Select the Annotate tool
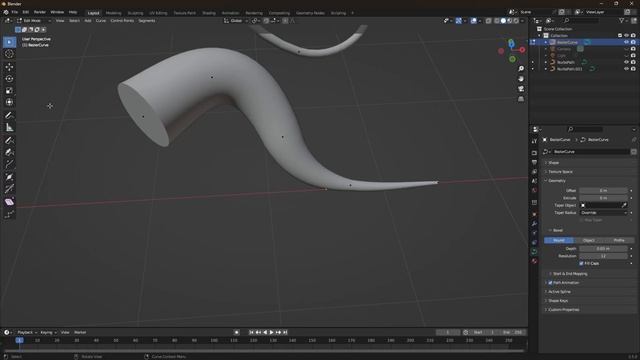 click(9, 115)
